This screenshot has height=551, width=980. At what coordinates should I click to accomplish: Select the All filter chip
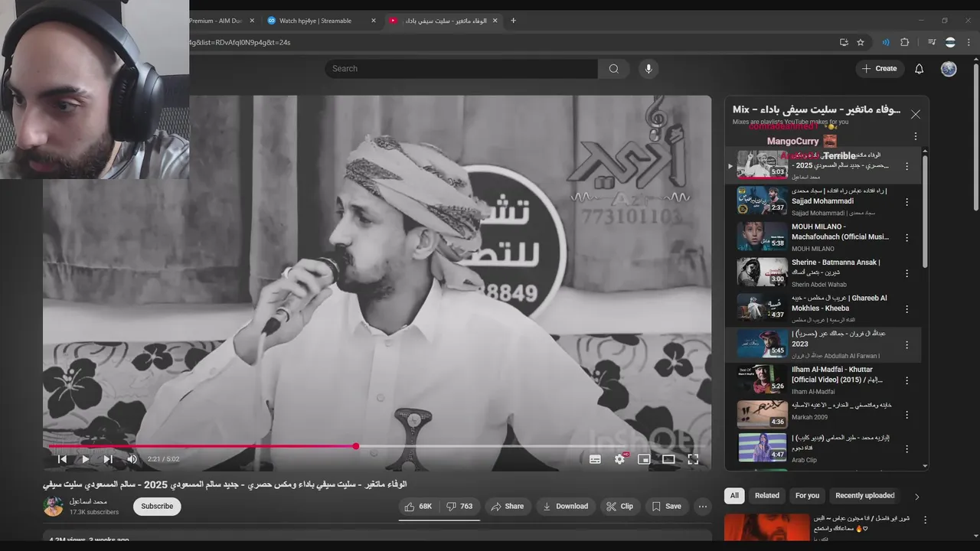click(734, 496)
